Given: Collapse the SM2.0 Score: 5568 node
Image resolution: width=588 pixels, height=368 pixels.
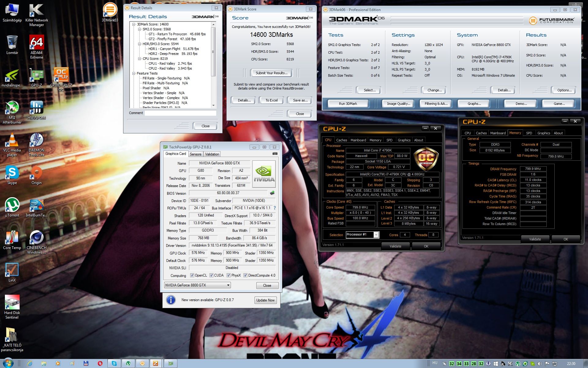Looking at the screenshot, I should click(140, 29).
